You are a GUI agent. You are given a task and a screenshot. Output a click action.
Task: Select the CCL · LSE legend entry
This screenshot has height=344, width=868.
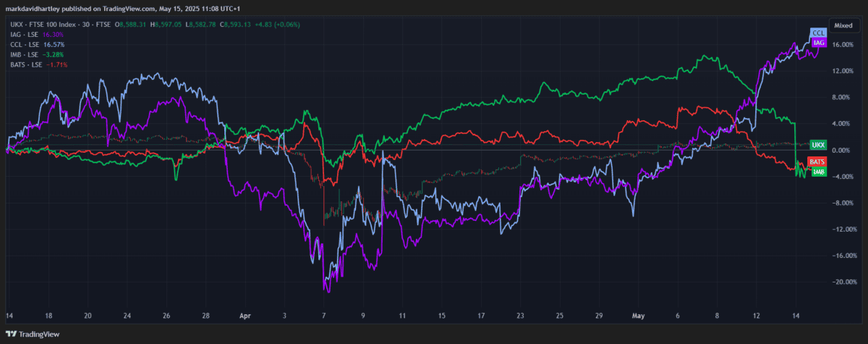tap(25, 44)
